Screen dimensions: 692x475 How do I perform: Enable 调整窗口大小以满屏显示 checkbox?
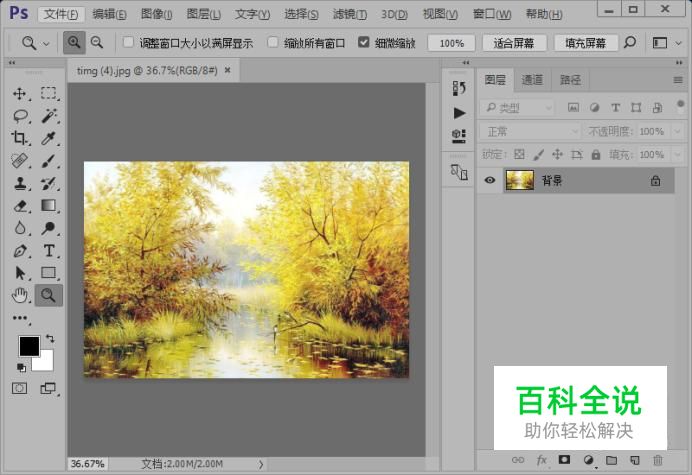click(128, 42)
